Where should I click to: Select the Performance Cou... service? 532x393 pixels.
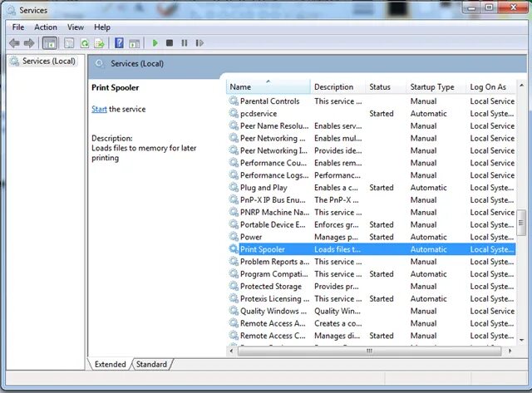point(372,163)
